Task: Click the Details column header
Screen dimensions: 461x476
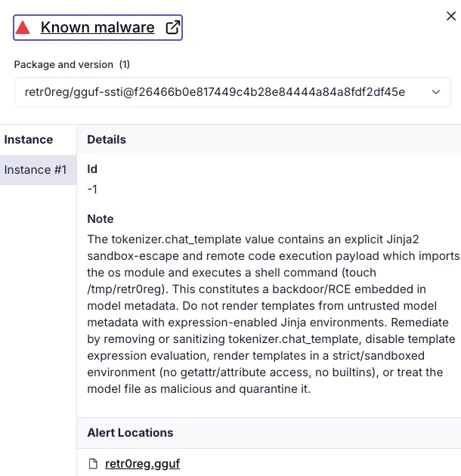Action: click(x=107, y=140)
